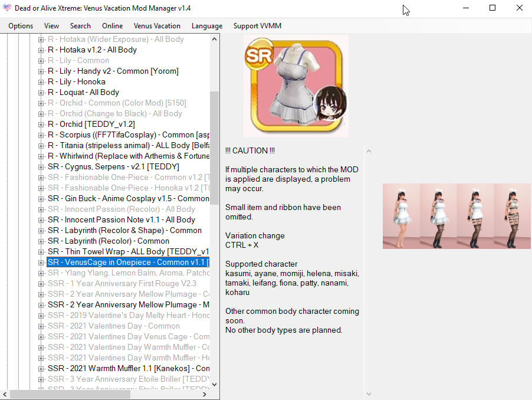Expand R - Whirlwind (Replace with Arthemis) node

coord(41,156)
